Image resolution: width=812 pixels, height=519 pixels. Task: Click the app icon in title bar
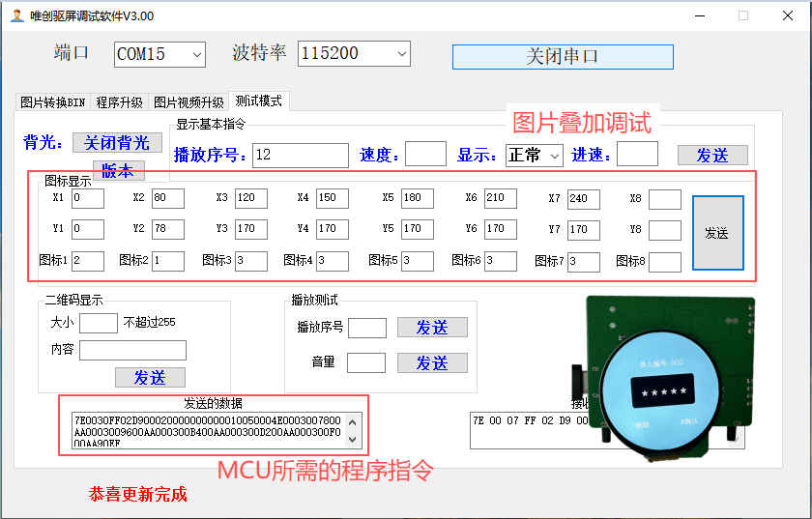point(16,15)
